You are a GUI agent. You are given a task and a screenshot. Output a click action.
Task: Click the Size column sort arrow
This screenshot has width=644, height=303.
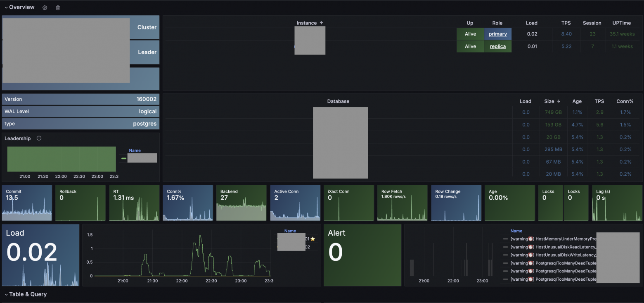pyautogui.click(x=559, y=101)
